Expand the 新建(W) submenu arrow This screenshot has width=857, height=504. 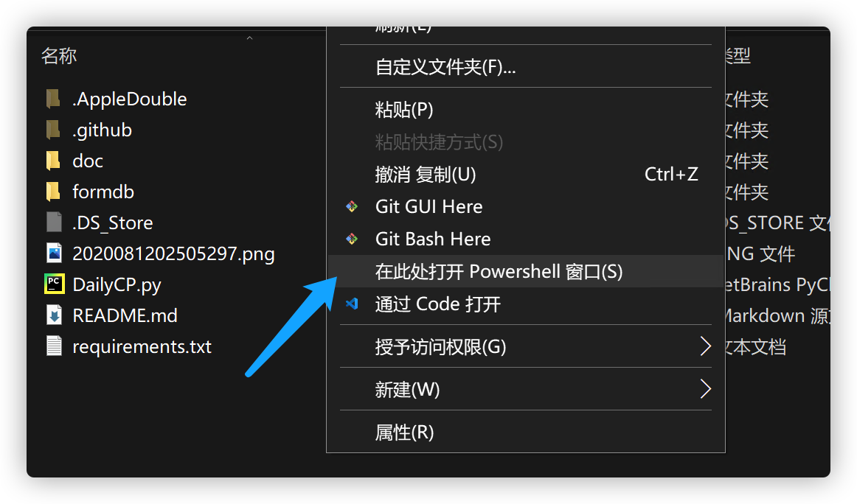[x=705, y=389]
